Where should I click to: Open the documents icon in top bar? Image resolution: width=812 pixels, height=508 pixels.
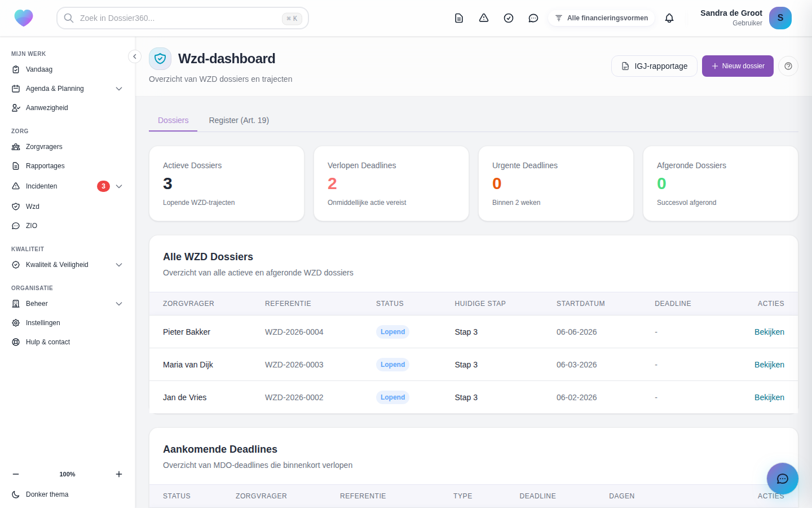point(459,18)
